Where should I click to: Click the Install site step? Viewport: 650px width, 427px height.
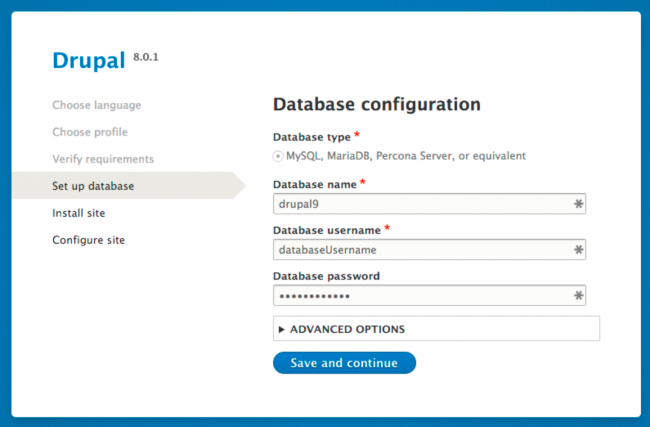point(79,213)
